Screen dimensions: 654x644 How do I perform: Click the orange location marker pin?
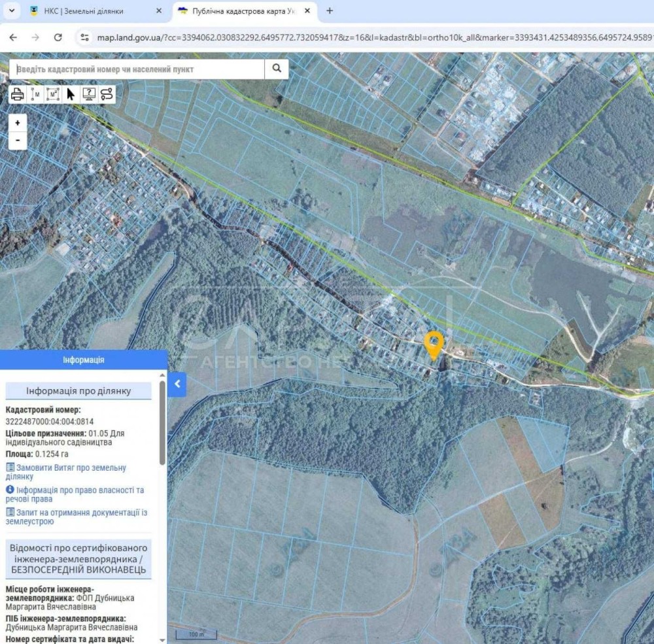[434, 343]
